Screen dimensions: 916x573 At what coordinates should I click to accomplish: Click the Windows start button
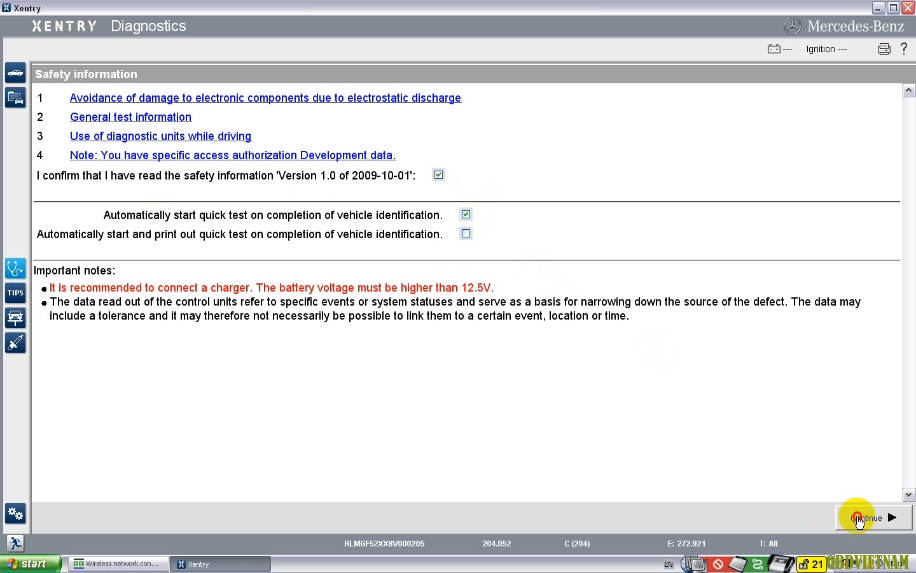tap(30, 564)
